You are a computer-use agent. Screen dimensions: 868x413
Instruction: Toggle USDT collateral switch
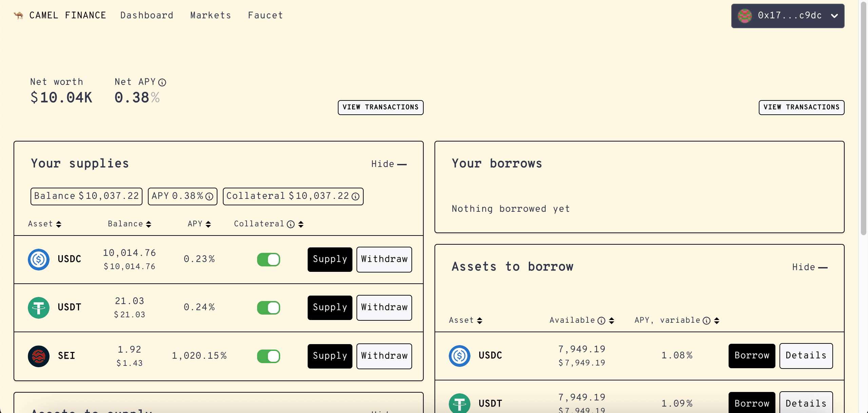(269, 308)
